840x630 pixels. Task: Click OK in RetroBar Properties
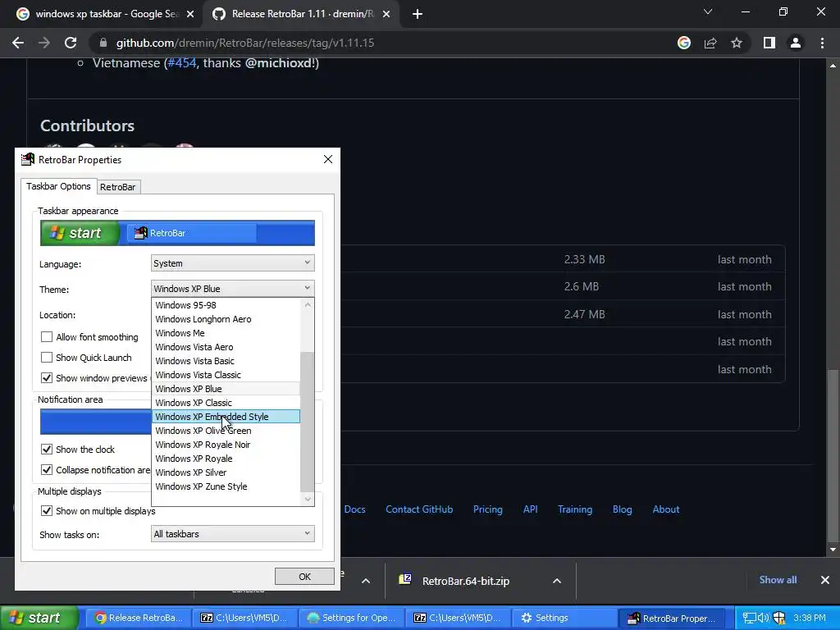pos(304,577)
